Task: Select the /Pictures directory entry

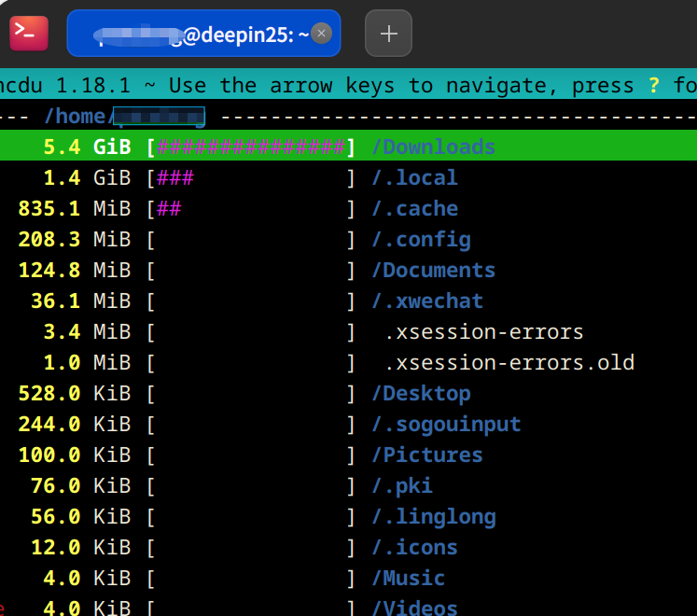Action: (x=427, y=455)
